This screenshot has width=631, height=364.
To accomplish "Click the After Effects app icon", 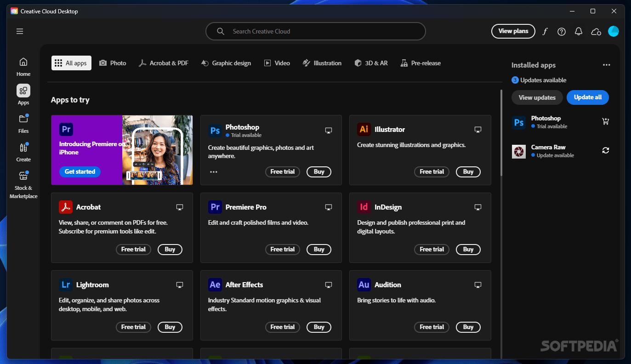I will point(215,284).
